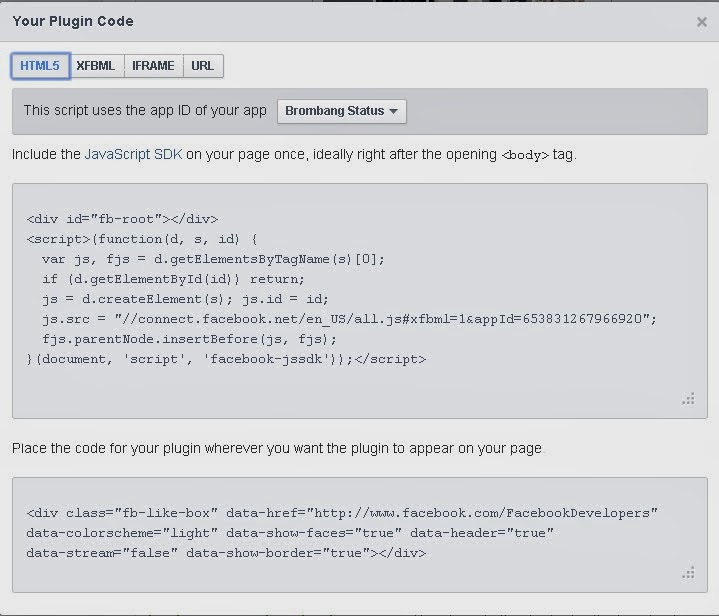Screen dimensions: 719x616
Task: Click the 'fb-root' div code line
Action: point(122,219)
